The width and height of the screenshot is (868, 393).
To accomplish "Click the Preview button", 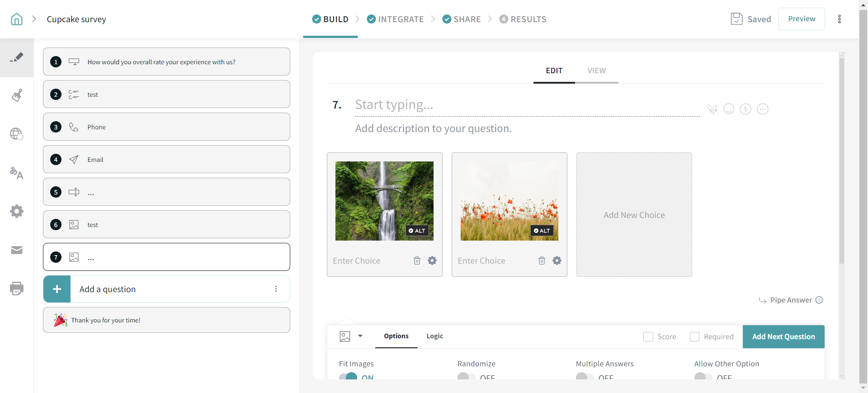I will click(x=802, y=19).
